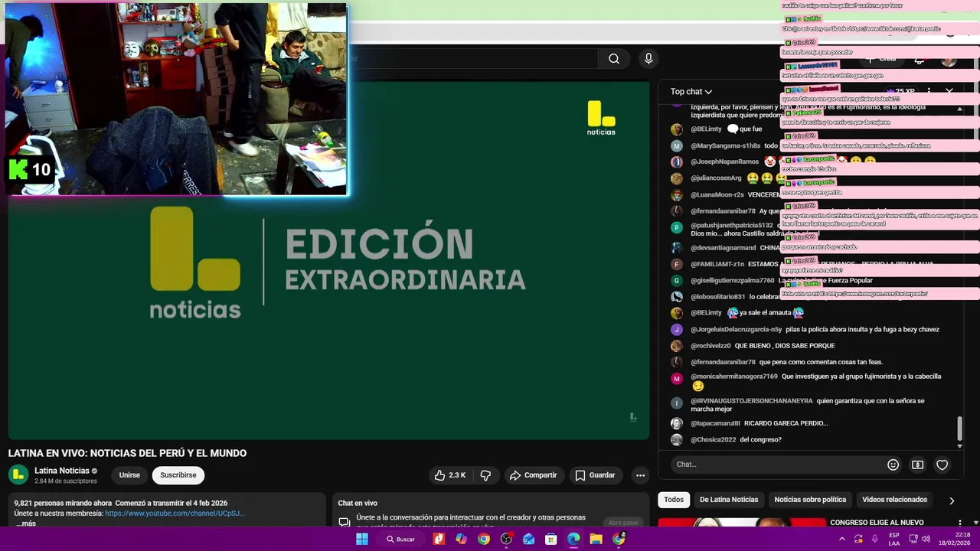Click @monicahermitanogora7169 avatar in chat
Screen dimensions: 980x551
[676, 379]
